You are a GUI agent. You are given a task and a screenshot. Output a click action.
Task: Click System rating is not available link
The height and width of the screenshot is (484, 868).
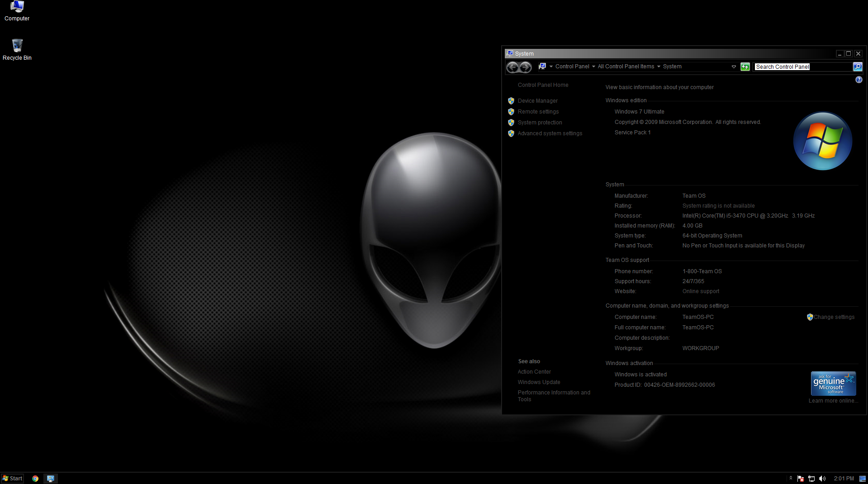(718, 206)
